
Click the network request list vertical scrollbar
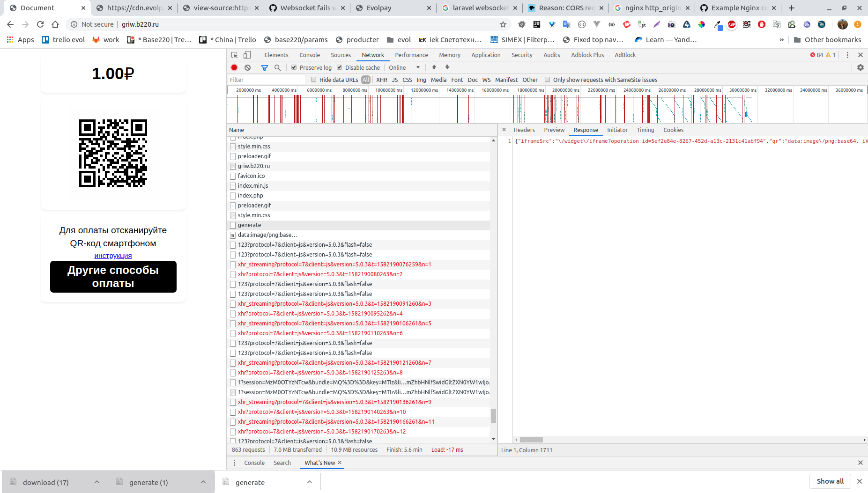(493, 415)
